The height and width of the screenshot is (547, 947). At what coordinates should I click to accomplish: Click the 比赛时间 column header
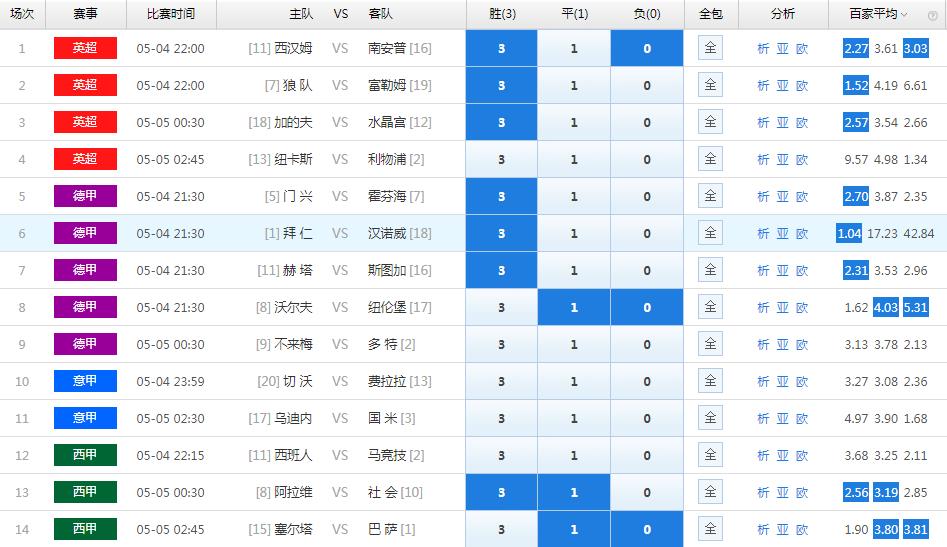point(171,13)
